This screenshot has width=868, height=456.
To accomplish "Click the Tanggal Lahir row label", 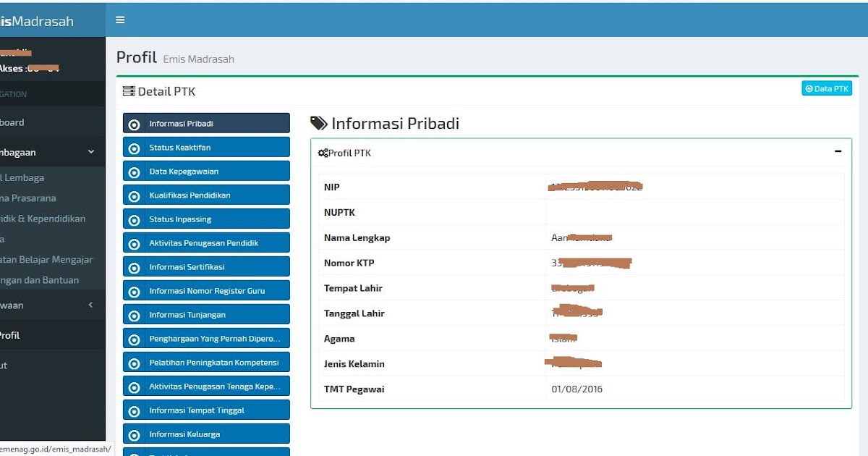I will pos(354,313).
